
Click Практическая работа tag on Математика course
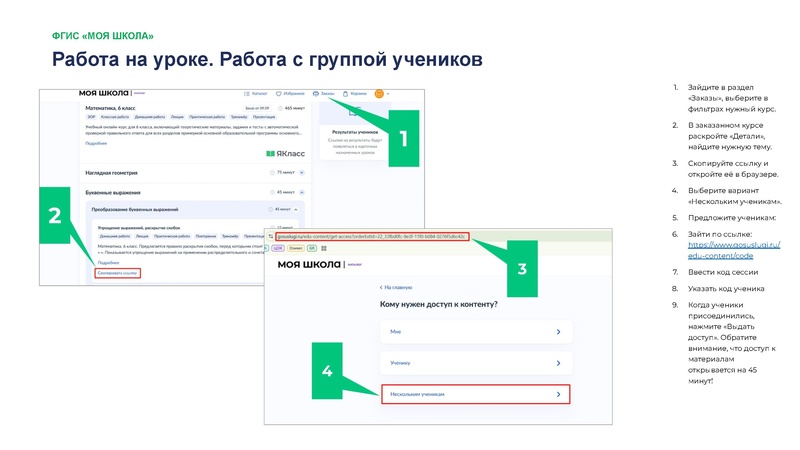click(207, 117)
